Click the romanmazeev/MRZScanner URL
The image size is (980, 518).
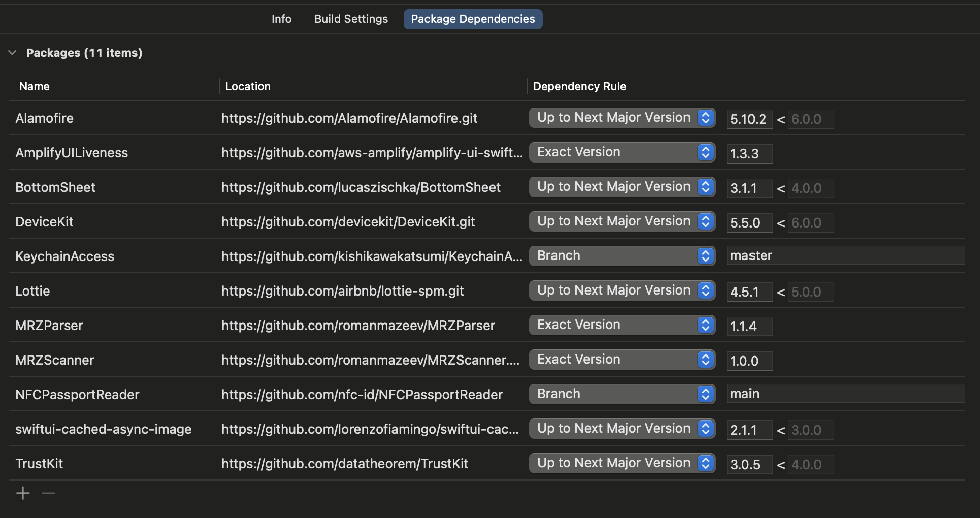click(x=371, y=360)
